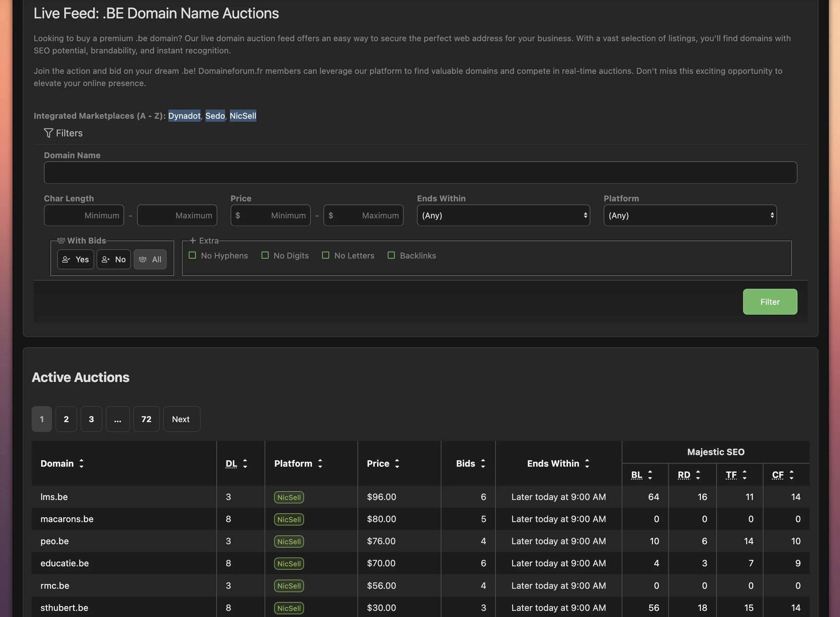The height and width of the screenshot is (617, 840).
Task: Go to page 72
Action: (146, 419)
